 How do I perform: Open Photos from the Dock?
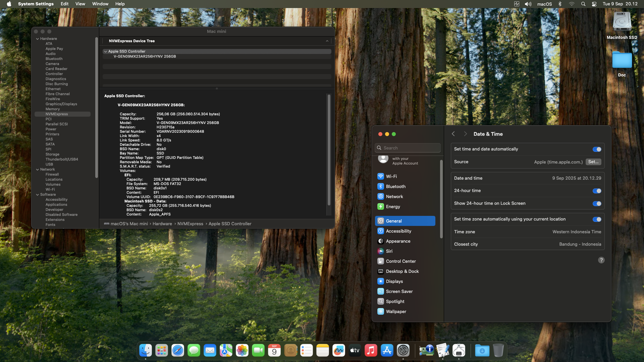point(242,351)
